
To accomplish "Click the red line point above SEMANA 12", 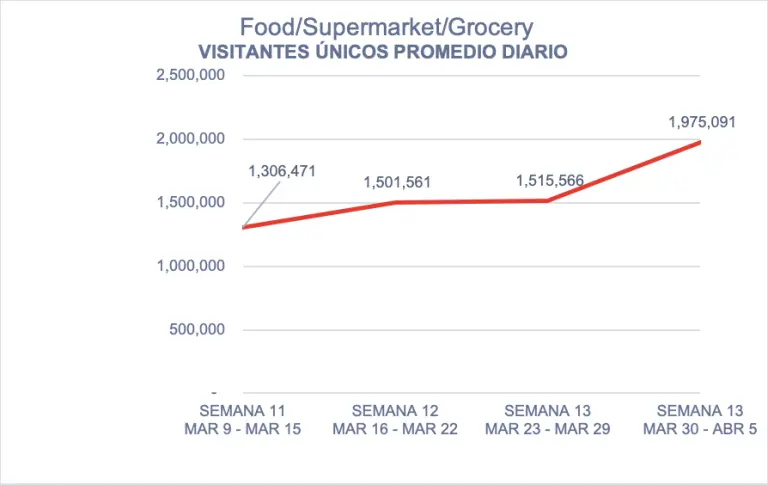I will (397, 203).
